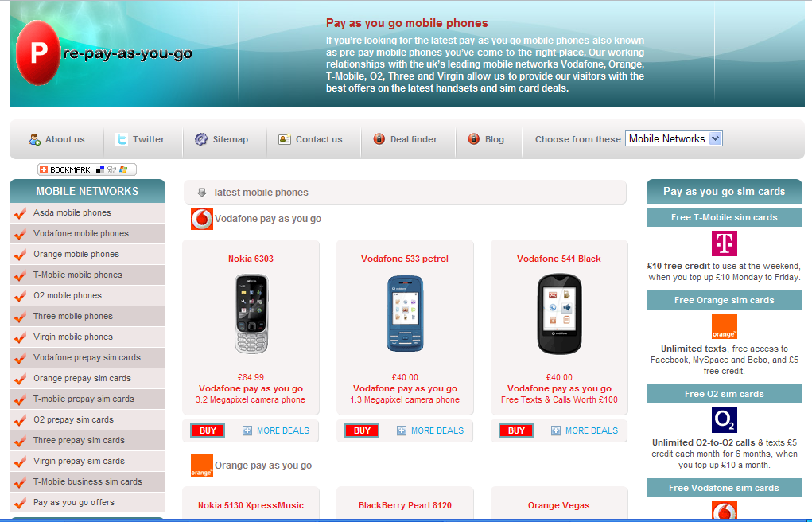Open the Twitter bird icon link

[122, 139]
